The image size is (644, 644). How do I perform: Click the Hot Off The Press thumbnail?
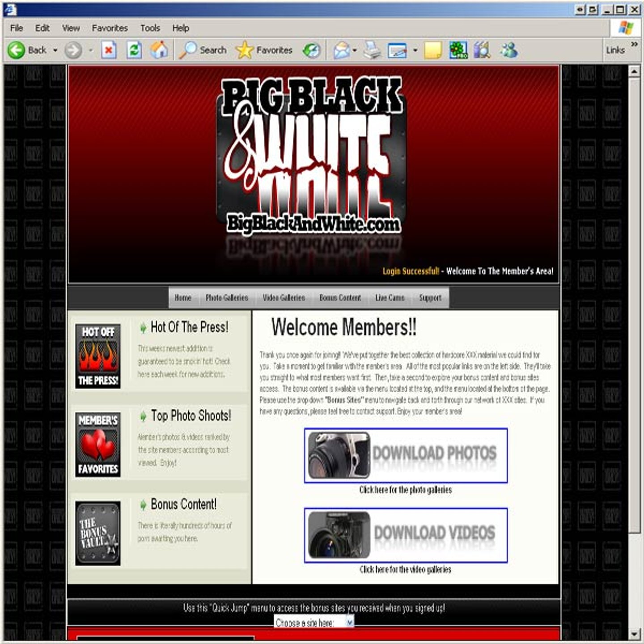point(98,356)
